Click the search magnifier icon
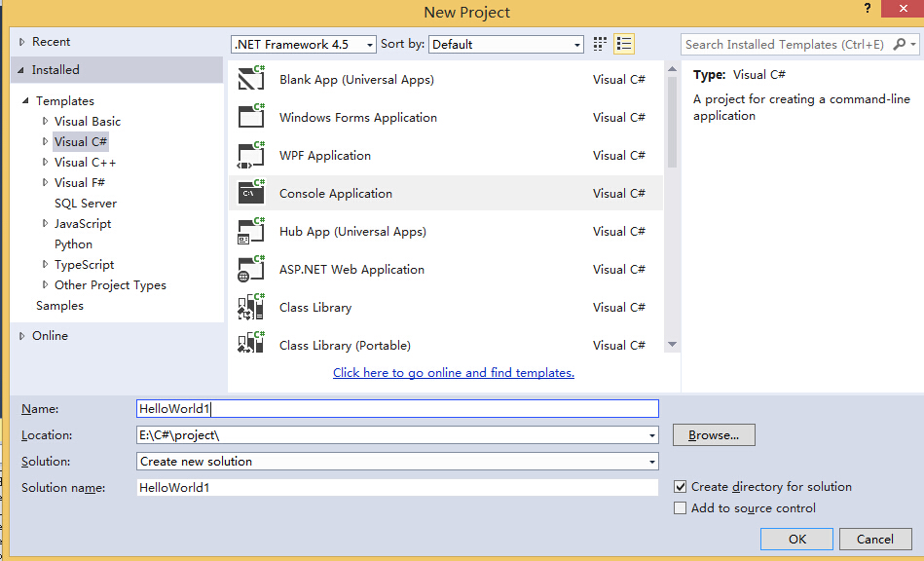 (900, 44)
